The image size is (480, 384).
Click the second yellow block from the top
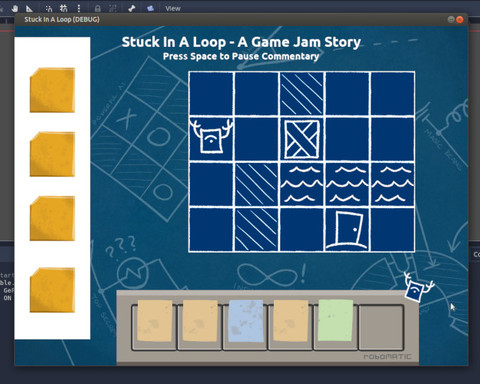point(52,154)
